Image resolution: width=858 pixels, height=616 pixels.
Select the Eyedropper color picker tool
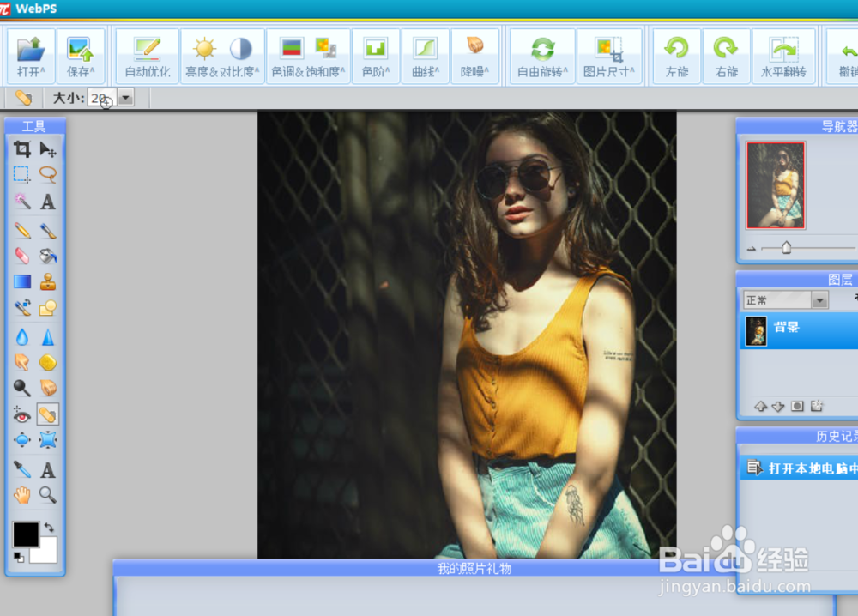22,469
